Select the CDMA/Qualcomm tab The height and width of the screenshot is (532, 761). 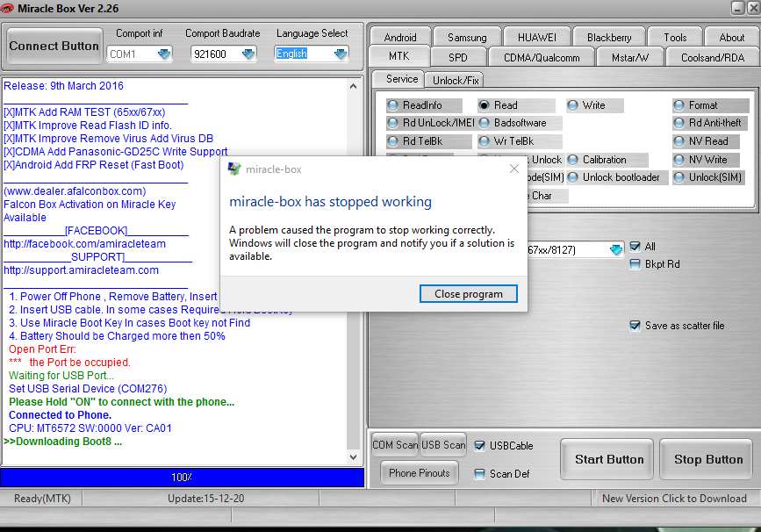click(x=542, y=57)
